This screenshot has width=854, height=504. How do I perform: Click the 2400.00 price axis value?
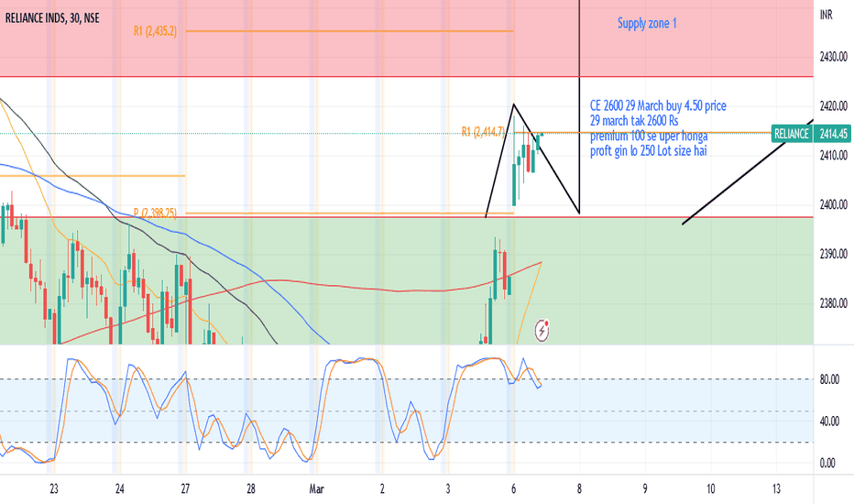coord(833,205)
